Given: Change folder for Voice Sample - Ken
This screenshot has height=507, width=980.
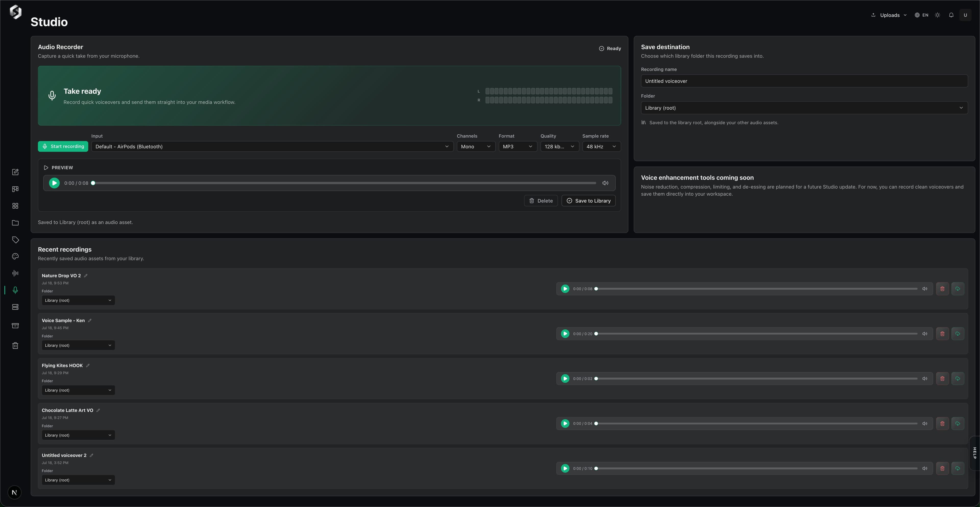Looking at the screenshot, I should 78,345.
